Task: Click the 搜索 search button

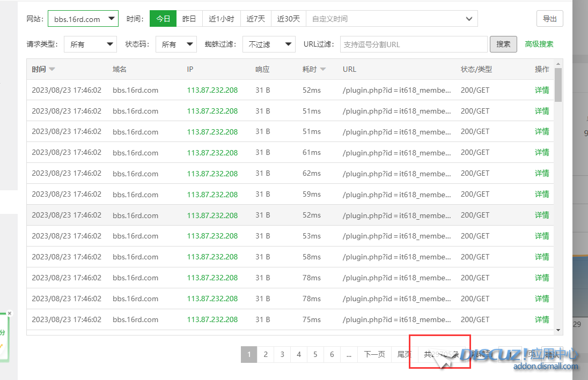Action: (x=503, y=44)
